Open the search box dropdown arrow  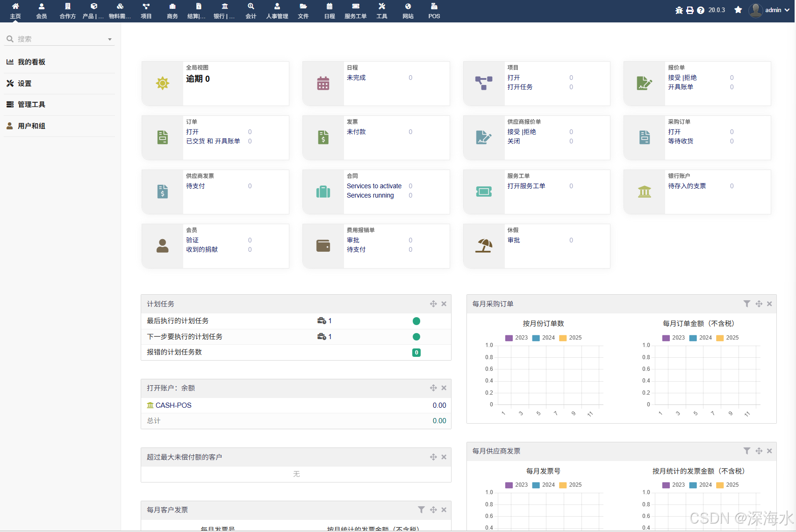[x=110, y=39]
